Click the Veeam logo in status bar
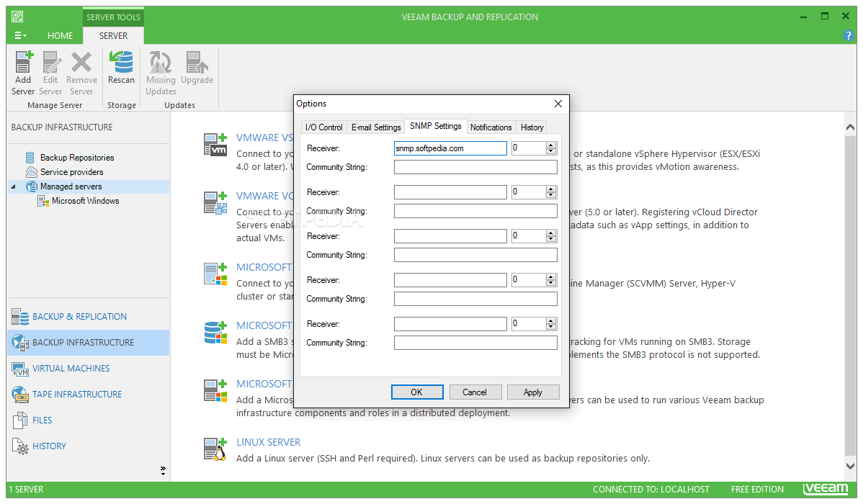The width and height of the screenshot is (863, 504). click(x=825, y=489)
